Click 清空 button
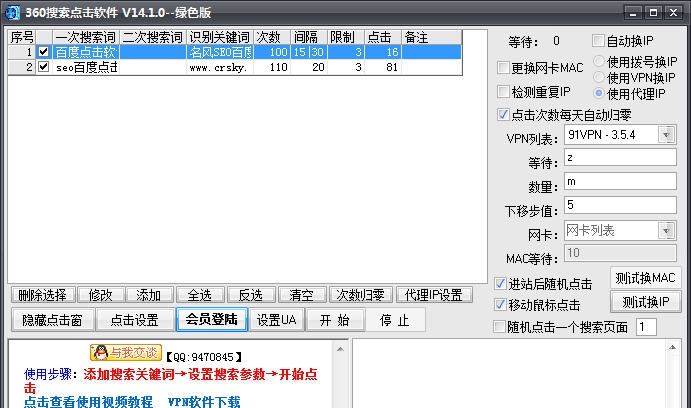This screenshot has height=408, width=691. coord(301,295)
